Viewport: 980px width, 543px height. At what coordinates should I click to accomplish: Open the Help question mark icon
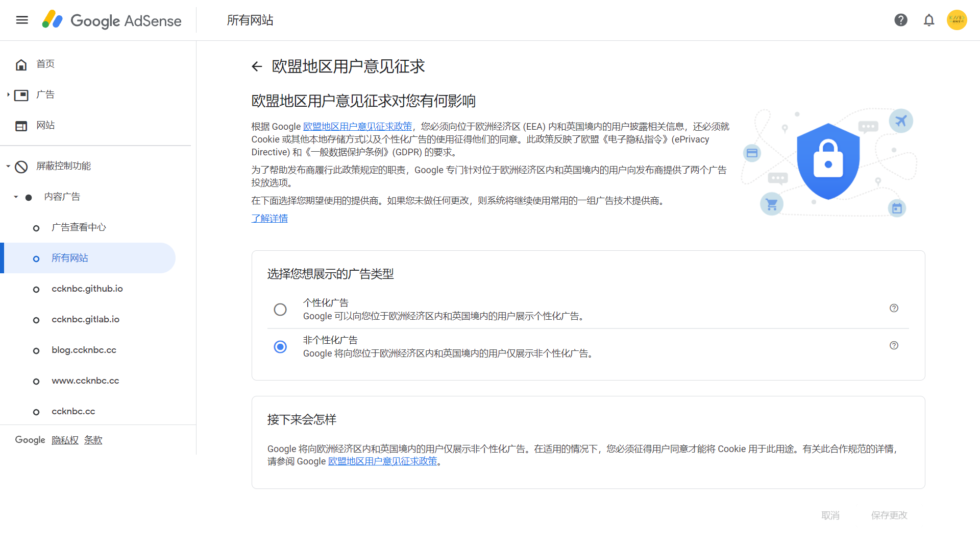pos(901,20)
